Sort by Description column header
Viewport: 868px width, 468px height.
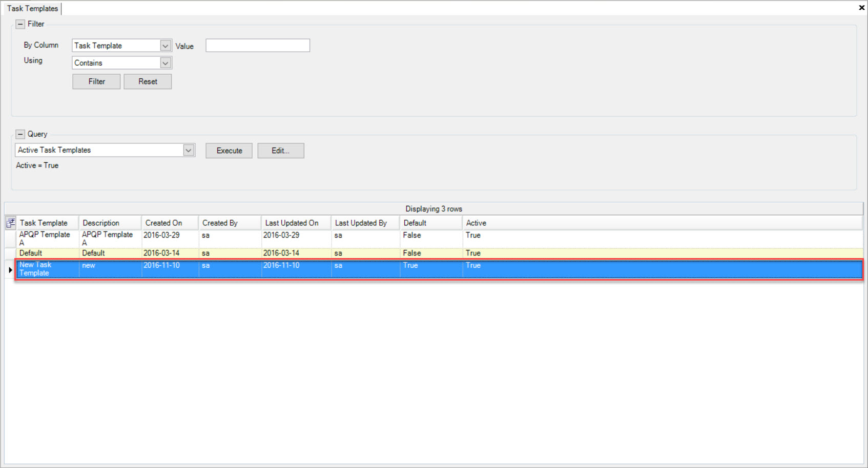pos(110,223)
